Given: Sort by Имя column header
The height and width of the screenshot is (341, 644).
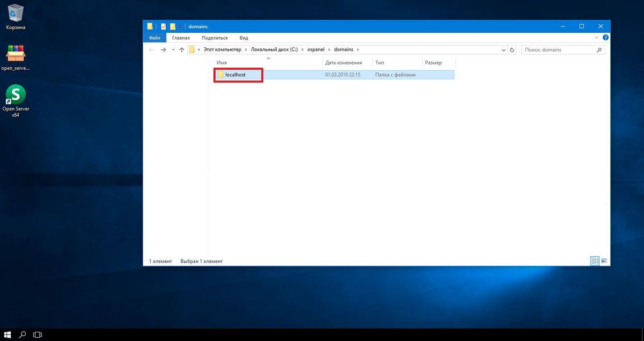Looking at the screenshot, I should (222, 63).
